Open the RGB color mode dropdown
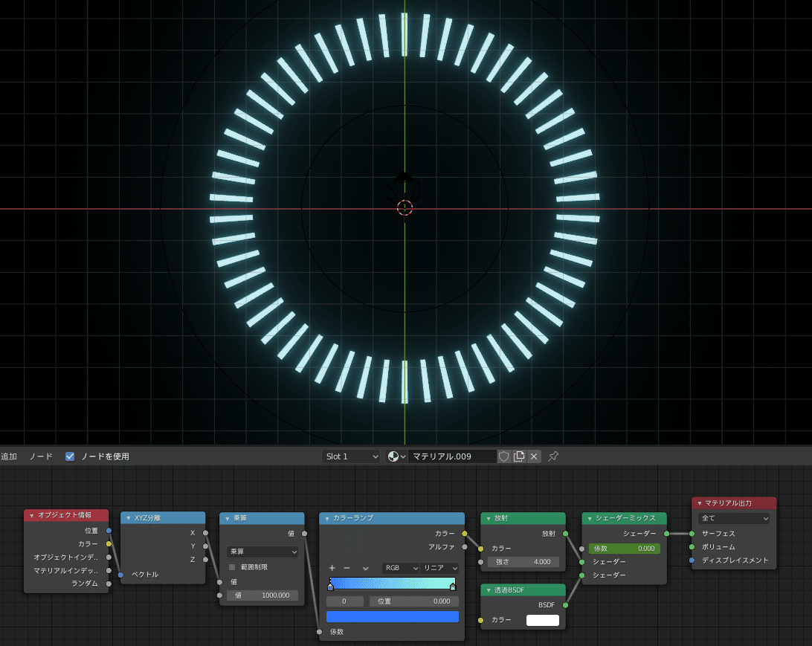Image resolution: width=812 pixels, height=646 pixels. click(401, 568)
